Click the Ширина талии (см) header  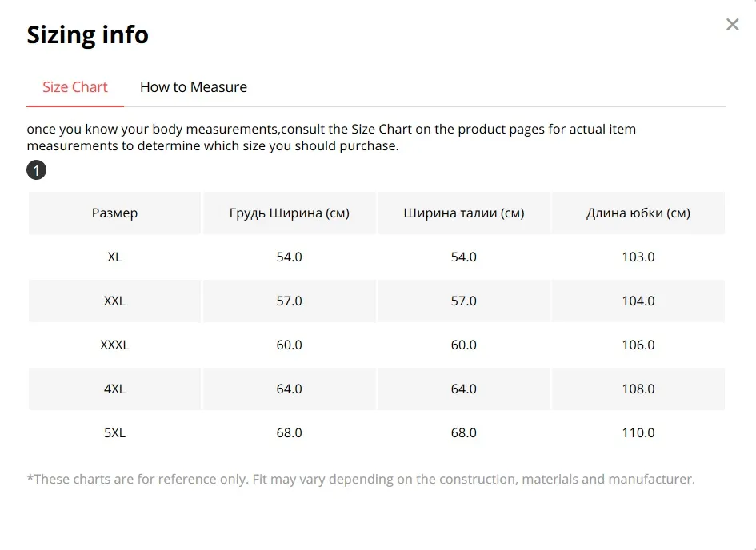[464, 213]
